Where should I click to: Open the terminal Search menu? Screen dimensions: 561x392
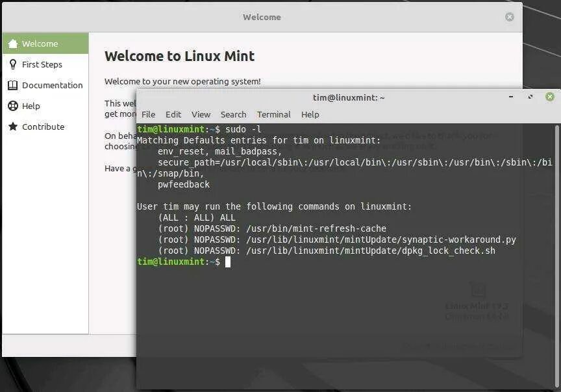(x=233, y=114)
